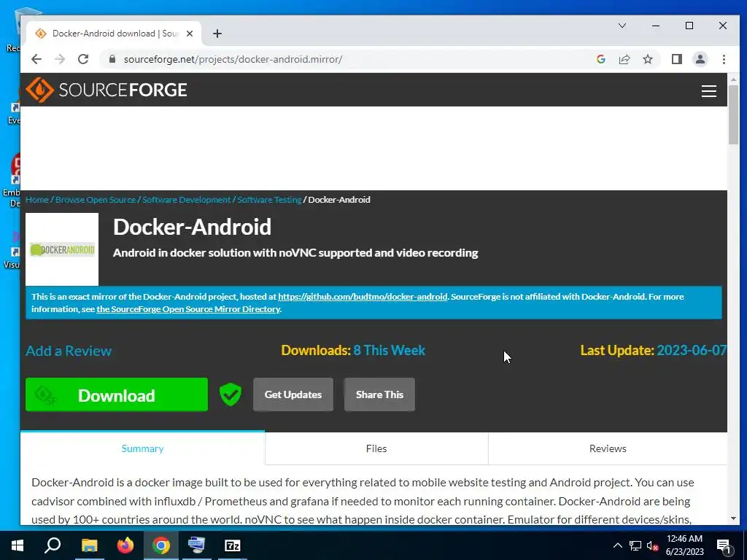747x560 pixels.
Task: Open Software Testing breadcrumb
Action: [x=269, y=200]
